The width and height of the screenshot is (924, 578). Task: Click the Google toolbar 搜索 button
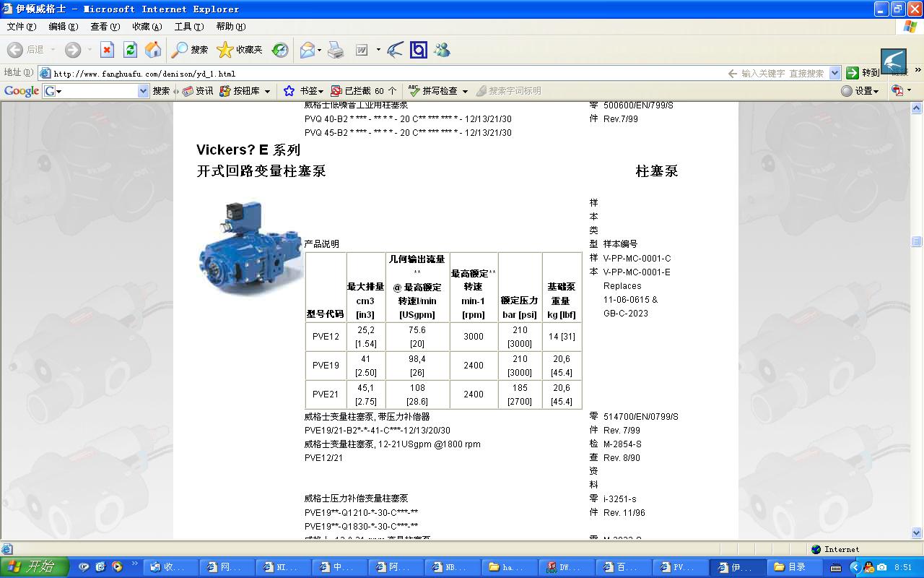pyautogui.click(x=161, y=91)
